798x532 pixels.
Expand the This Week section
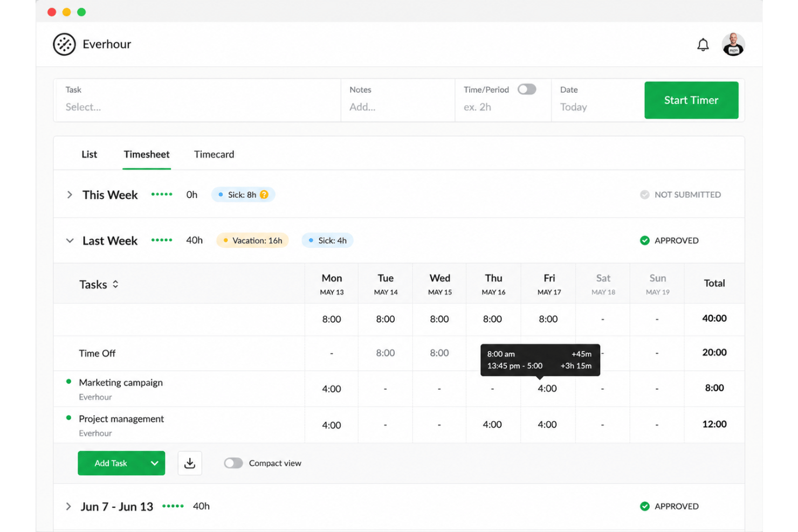(70, 195)
